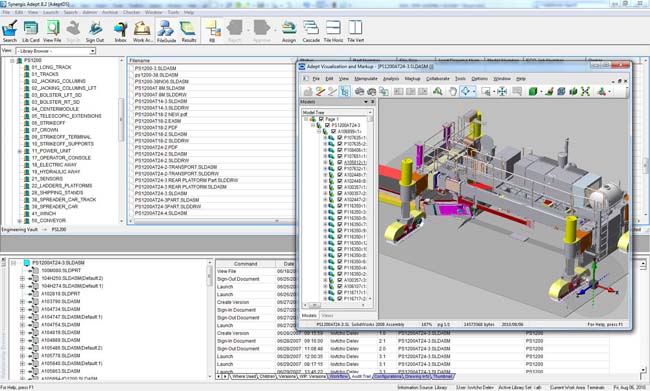
Task: Open the Inbox mailbox icon
Action: [121, 32]
